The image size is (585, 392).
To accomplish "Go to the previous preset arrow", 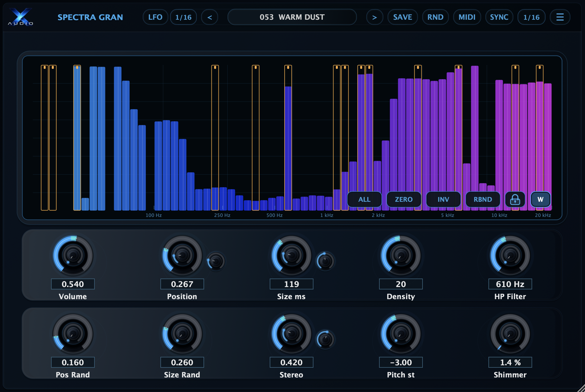I will 210,17.
